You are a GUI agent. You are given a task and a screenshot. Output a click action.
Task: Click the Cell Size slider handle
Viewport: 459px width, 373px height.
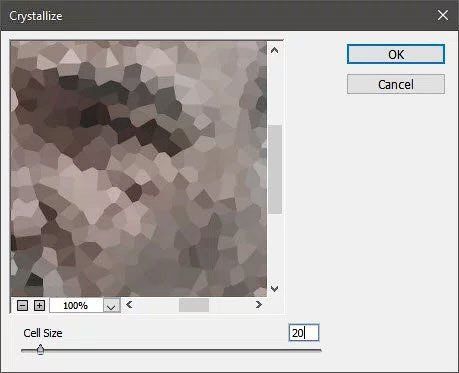(40, 350)
